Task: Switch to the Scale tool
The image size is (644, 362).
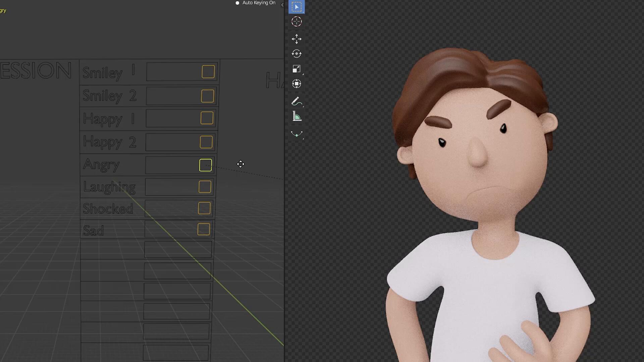Action: pyautogui.click(x=297, y=69)
